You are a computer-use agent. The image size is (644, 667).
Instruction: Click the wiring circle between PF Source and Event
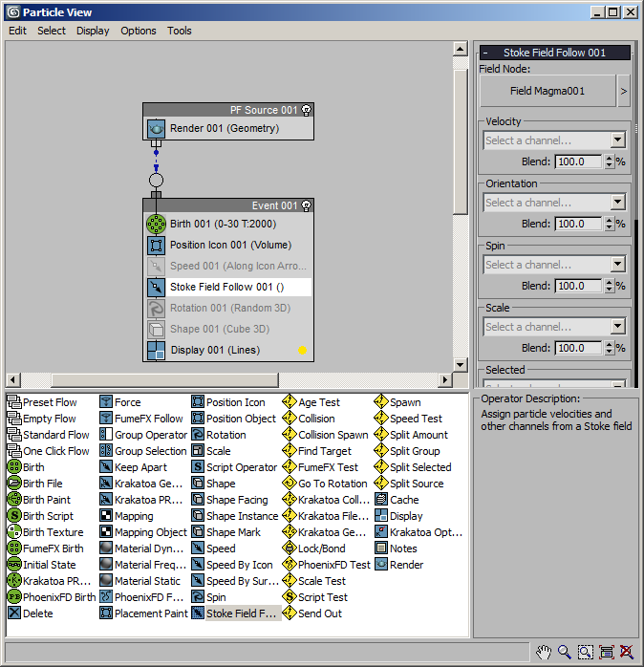[x=156, y=181]
